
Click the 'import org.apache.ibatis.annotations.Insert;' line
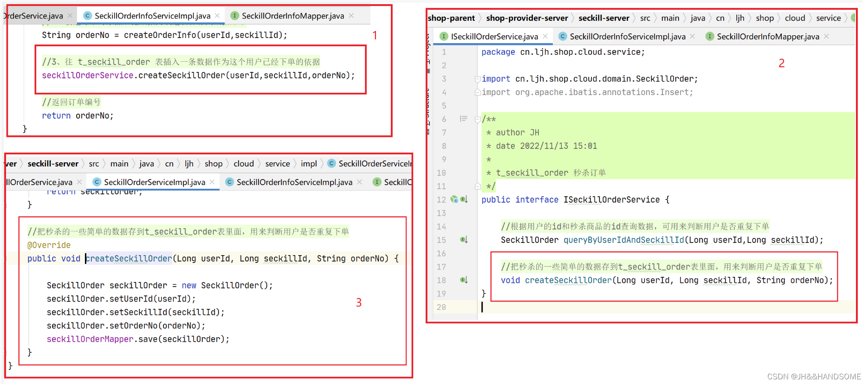[x=587, y=92]
